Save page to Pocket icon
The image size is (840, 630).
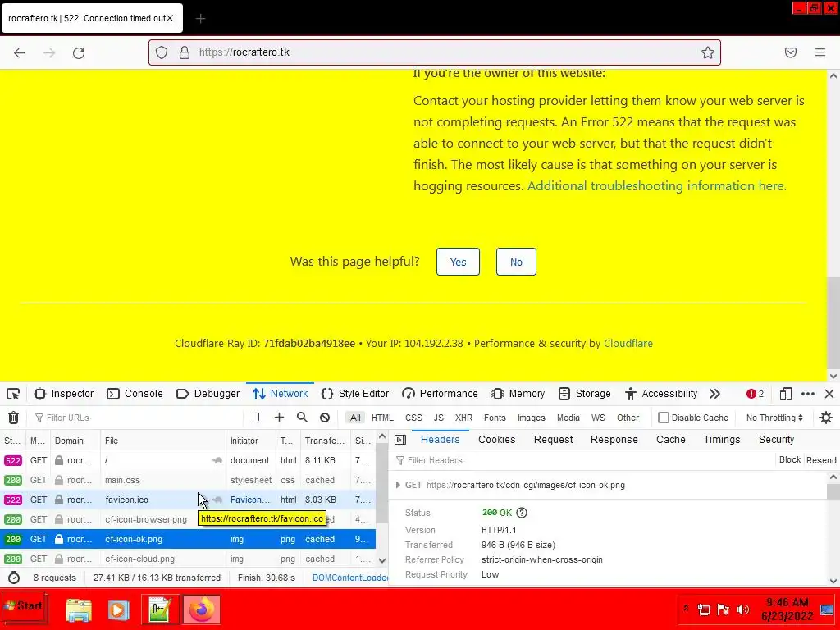click(x=790, y=52)
